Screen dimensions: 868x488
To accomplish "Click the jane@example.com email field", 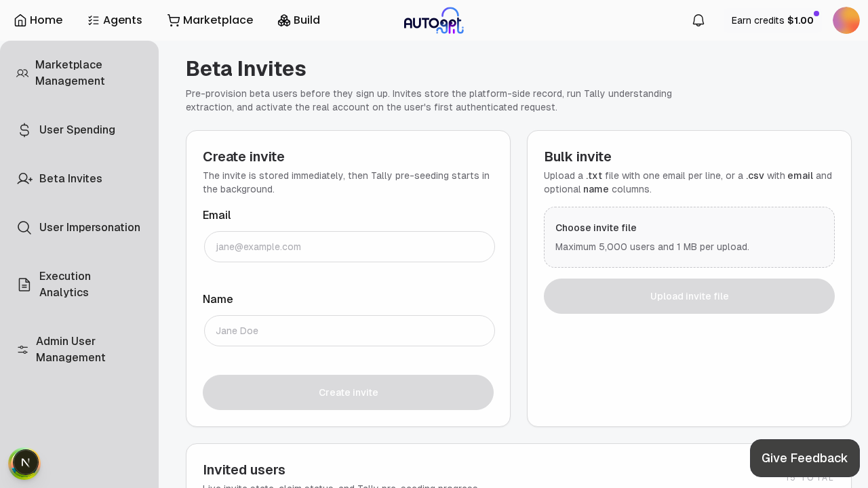I will pyautogui.click(x=349, y=247).
